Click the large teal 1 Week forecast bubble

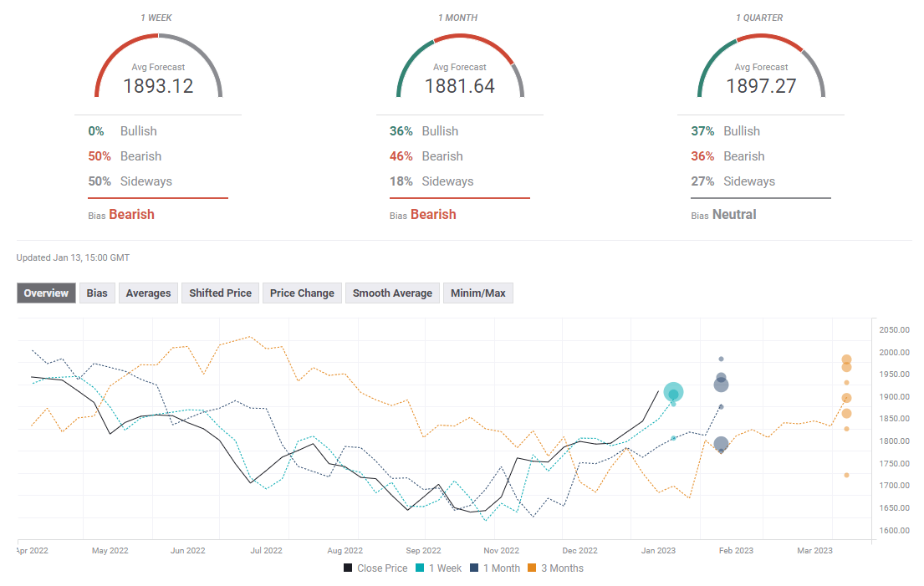coord(673,392)
